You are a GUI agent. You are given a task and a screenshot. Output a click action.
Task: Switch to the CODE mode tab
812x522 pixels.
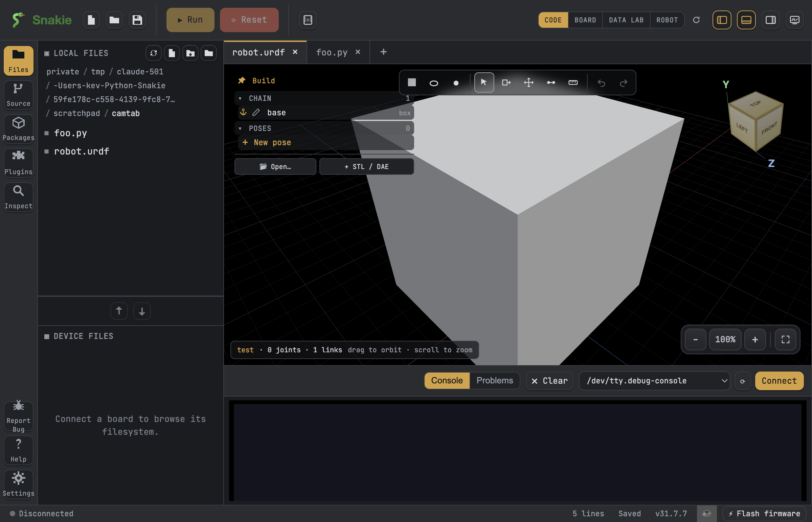[x=553, y=20]
